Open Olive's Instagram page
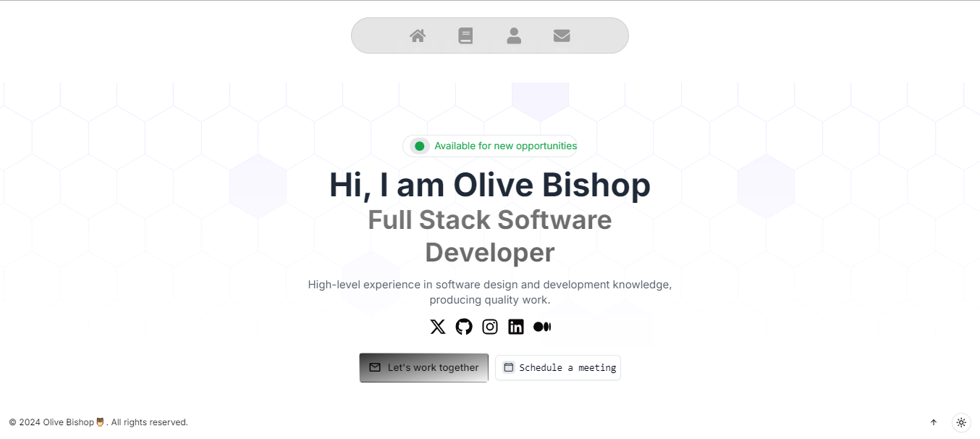980x439 pixels. pos(489,326)
